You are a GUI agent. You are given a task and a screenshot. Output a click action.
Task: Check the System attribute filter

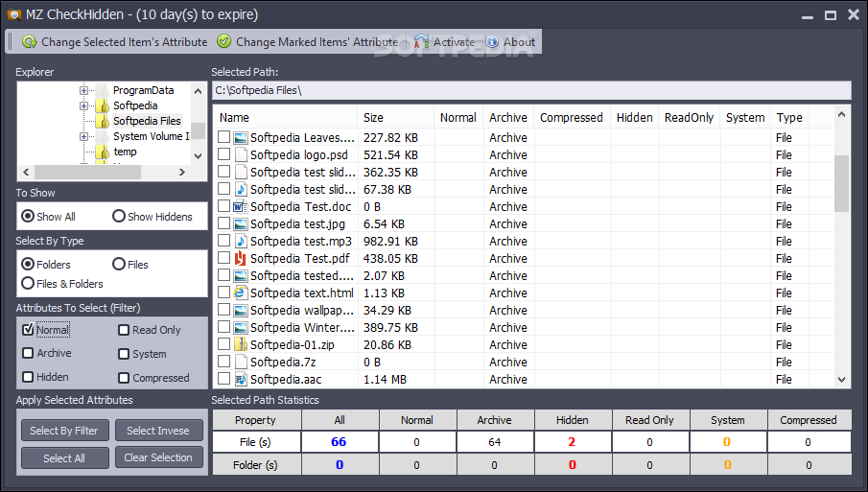[124, 354]
